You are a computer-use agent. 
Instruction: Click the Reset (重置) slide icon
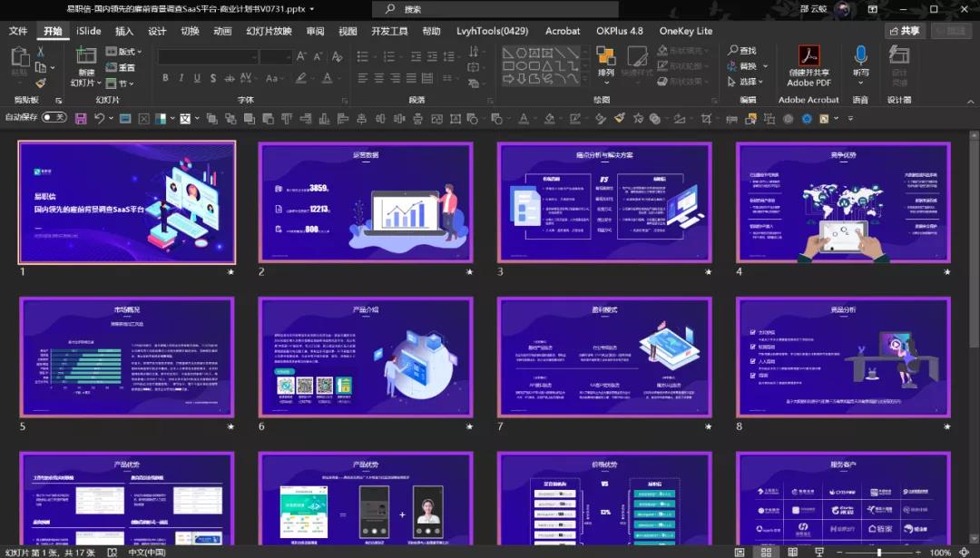(121, 67)
